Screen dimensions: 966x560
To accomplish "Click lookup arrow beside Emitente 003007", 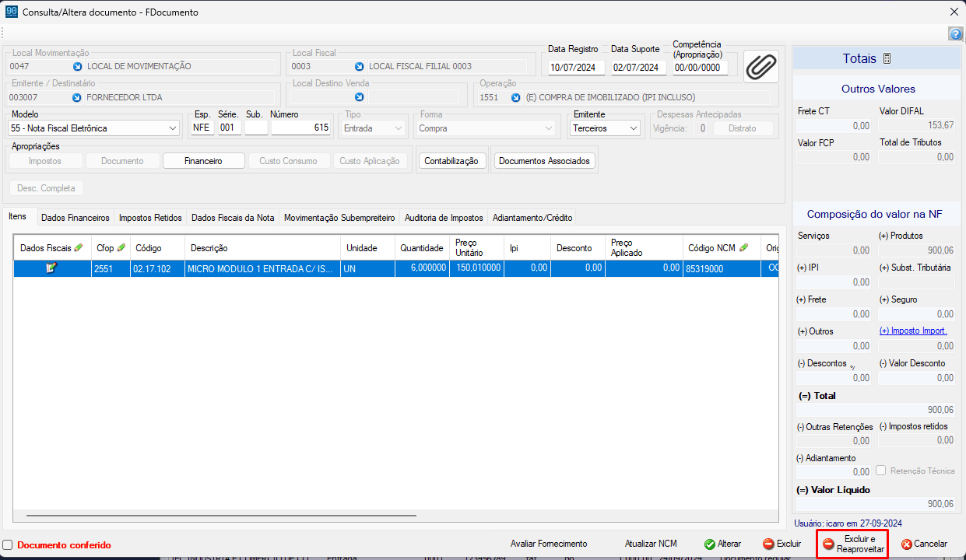I will pos(77,97).
